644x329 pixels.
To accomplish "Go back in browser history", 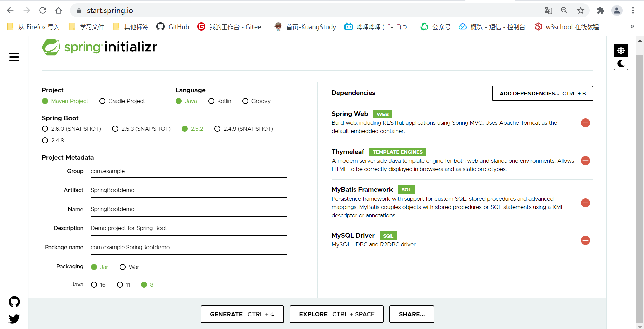I will pyautogui.click(x=10, y=10).
